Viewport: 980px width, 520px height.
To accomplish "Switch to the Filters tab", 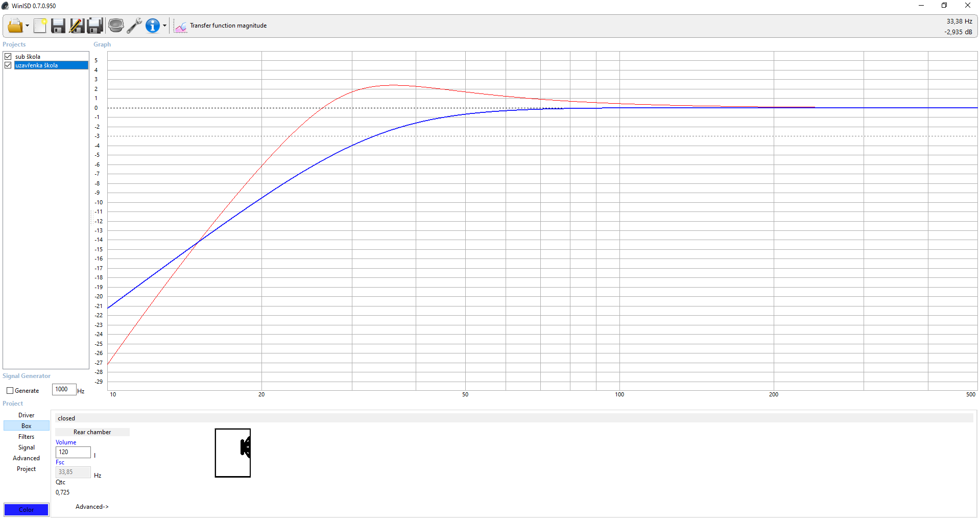I will (27, 437).
